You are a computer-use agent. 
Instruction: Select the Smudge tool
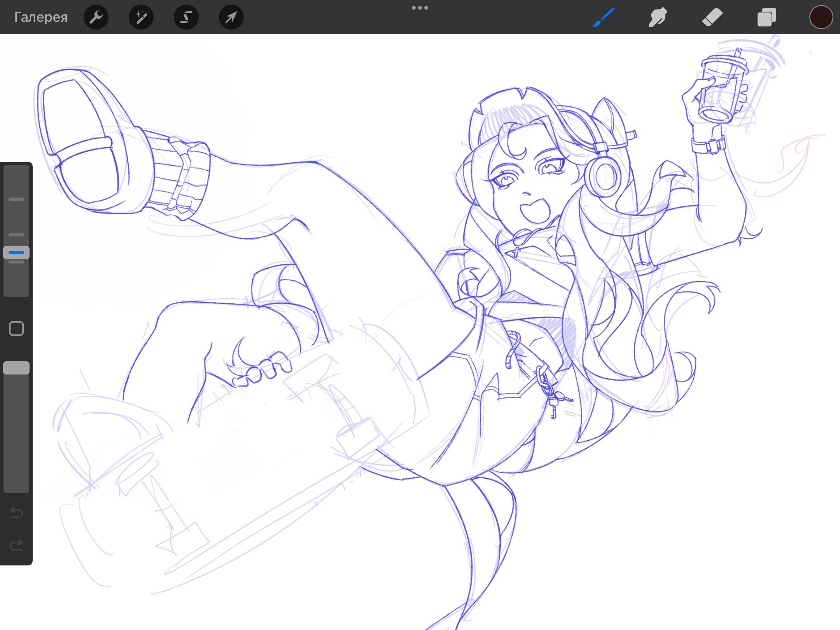pos(658,17)
